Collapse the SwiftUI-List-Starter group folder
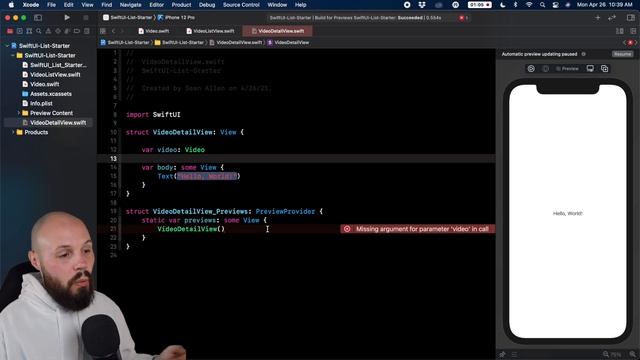 (13, 56)
